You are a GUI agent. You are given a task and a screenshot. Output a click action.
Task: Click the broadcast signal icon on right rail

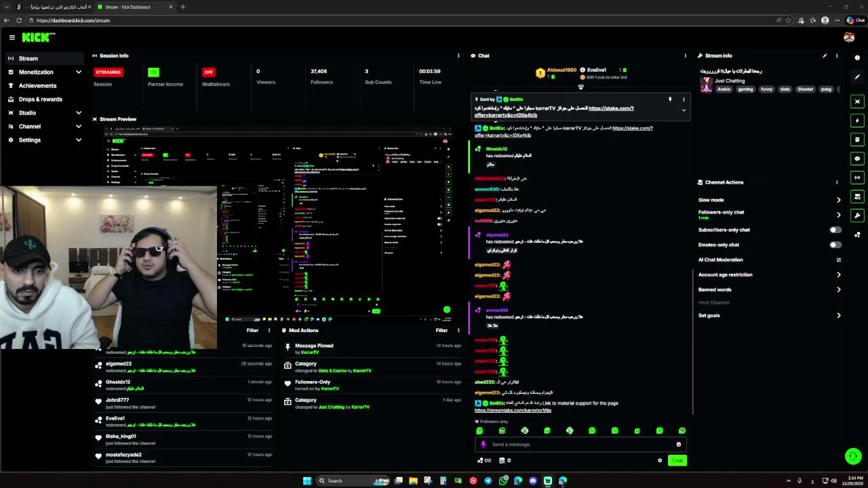tap(857, 178)
